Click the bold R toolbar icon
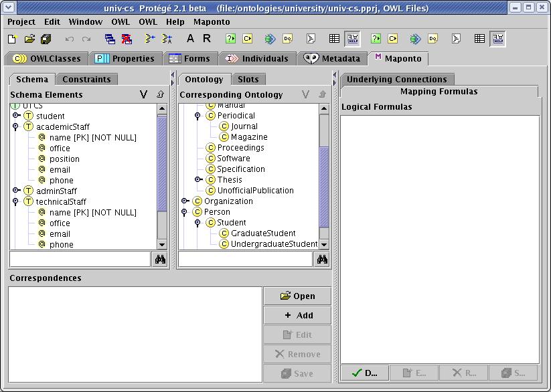 tap(207, 38)
